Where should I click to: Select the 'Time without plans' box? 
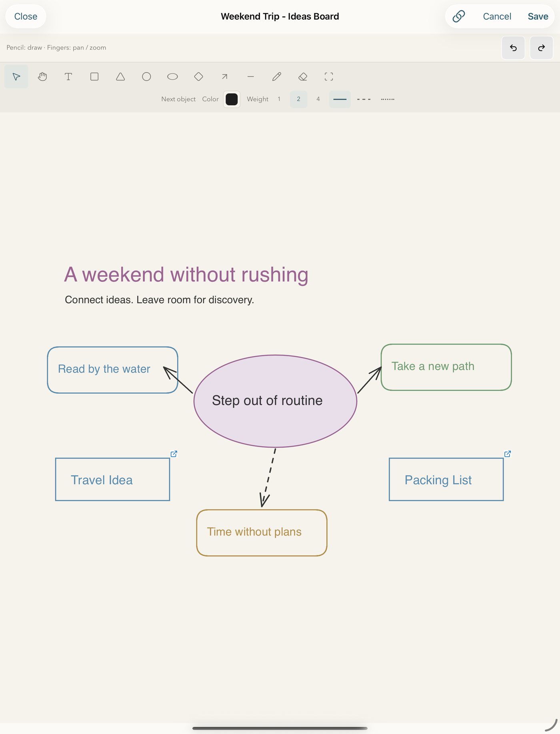pyautogui.click(x=262, y=533)
